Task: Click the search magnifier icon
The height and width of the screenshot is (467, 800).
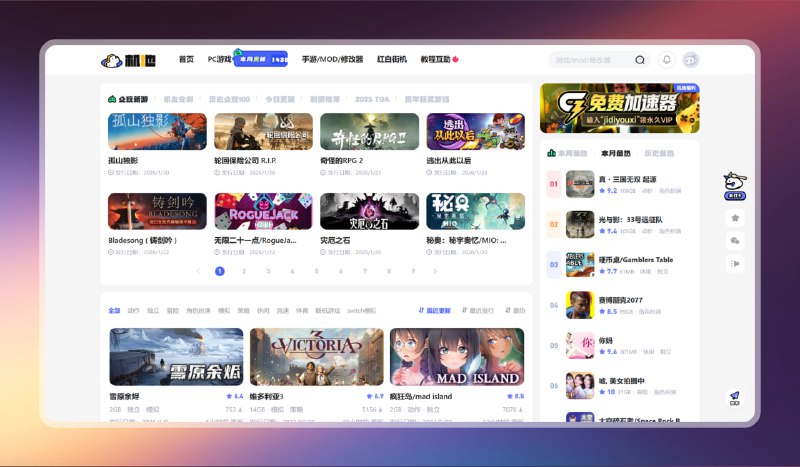Action: pyautogui.click(x=640, y=60)
